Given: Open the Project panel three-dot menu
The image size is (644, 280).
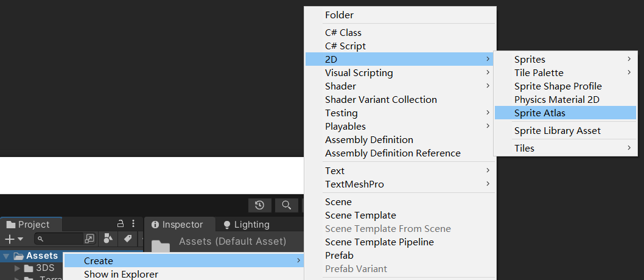Looking at the screenshot, I should coord(133,224).
